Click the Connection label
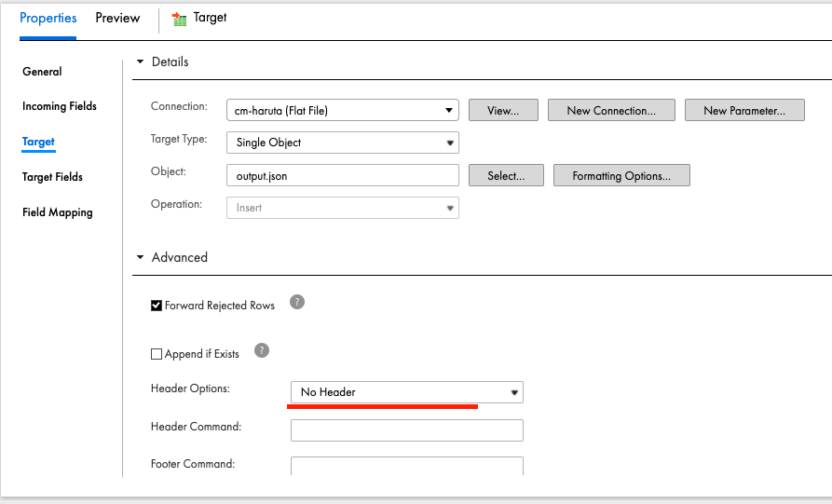 pos(179,106)
